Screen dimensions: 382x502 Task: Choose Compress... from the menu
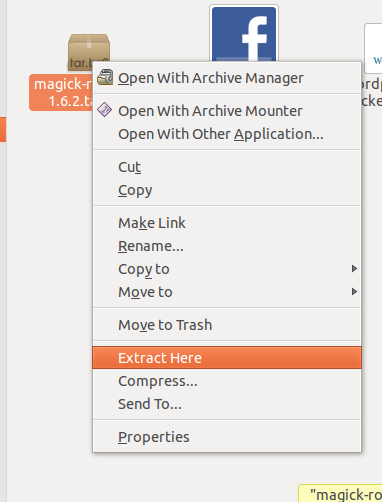pos(227,381)
